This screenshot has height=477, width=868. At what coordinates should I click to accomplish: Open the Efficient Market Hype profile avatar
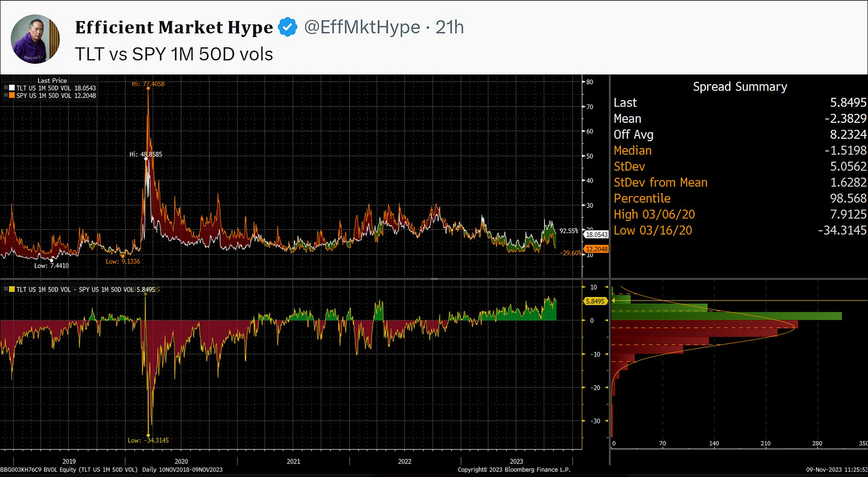(x=36, y=39)
